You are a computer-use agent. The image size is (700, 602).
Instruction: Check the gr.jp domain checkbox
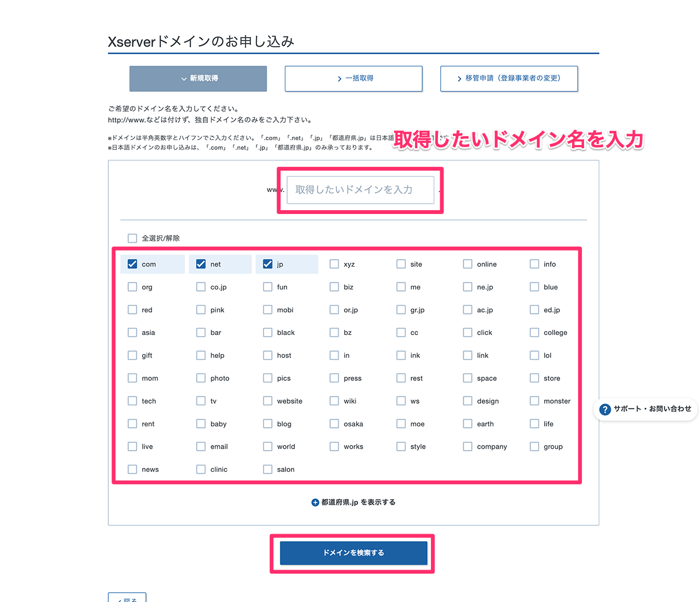tap(401, 310)
